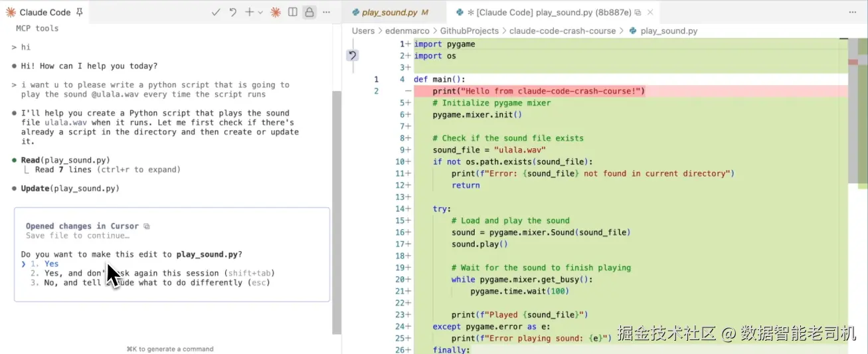Click the GithubProjects breadcrumb segment

(470, 31)
